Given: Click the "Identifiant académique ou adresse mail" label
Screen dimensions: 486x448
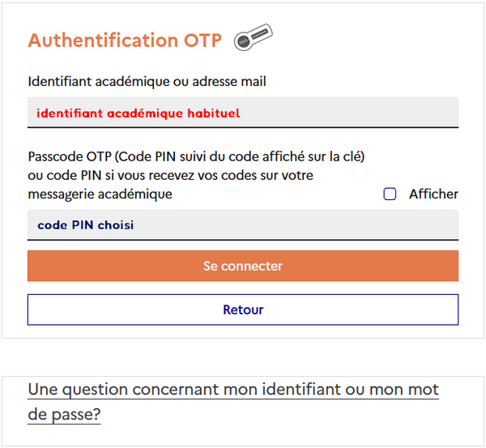Looking at the screenshot, I should pyautogui.click(x=147, y=82).
